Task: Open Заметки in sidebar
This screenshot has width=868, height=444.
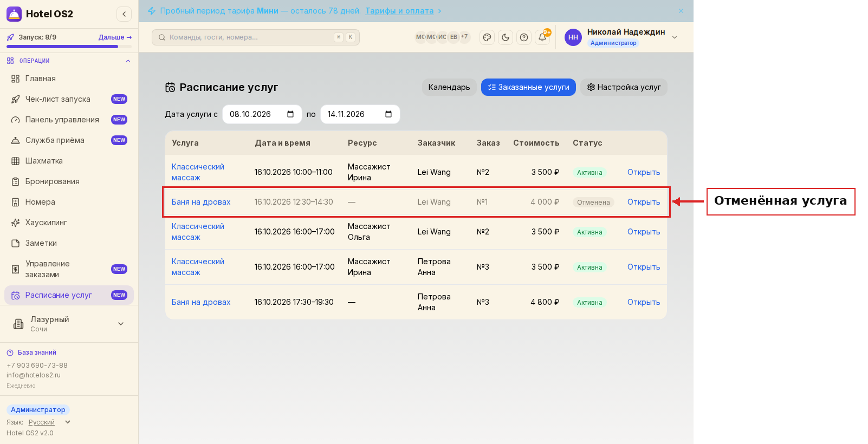Action: pos(69,243)
